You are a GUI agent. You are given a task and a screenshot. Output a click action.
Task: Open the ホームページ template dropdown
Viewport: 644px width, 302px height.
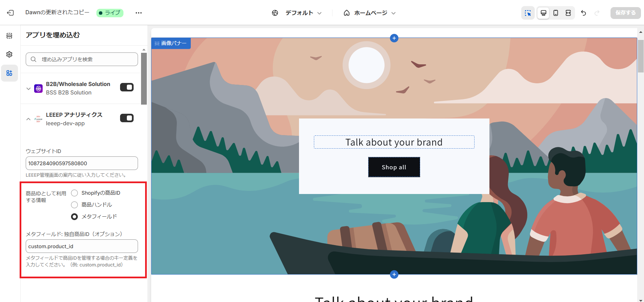369,13
